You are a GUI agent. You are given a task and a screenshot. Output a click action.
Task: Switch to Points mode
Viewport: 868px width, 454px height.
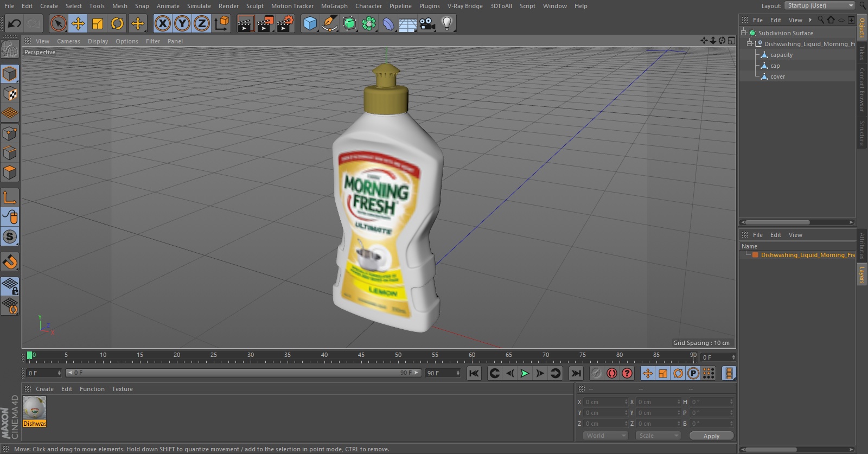pyautogui.click(x=10, y=133)
